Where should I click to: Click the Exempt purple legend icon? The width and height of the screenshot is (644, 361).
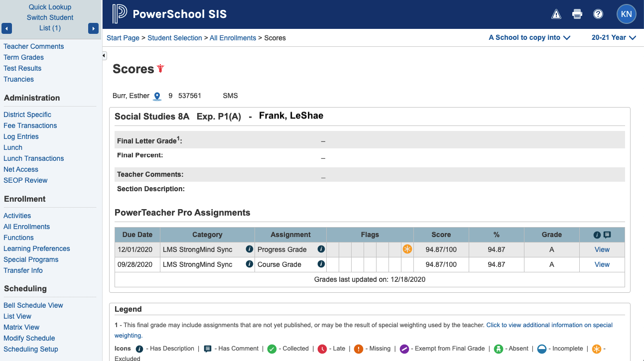pyautogui.click(x=404, y=349)
